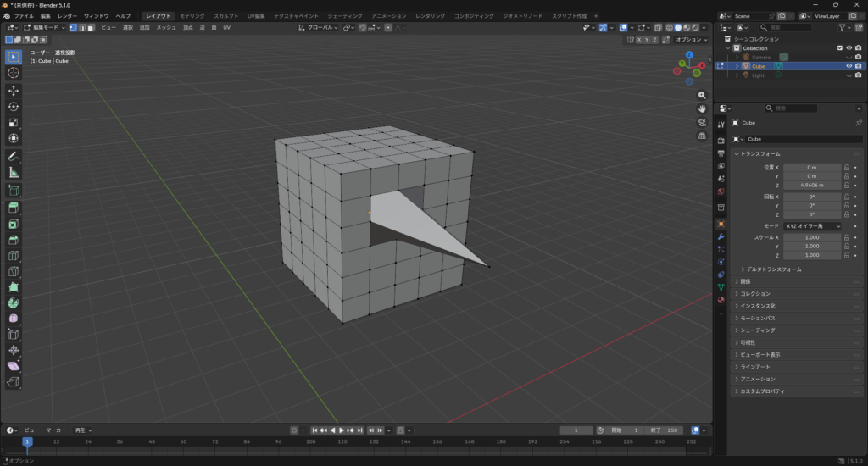Switch to the モデリング workspace tab
This screenshot has width=868, height=466.
pyautogui.click(x=192, y=16)
